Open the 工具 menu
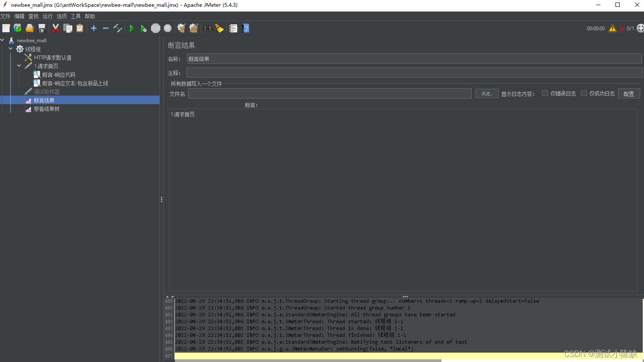The image size is (644, 362). coord(75,16)
